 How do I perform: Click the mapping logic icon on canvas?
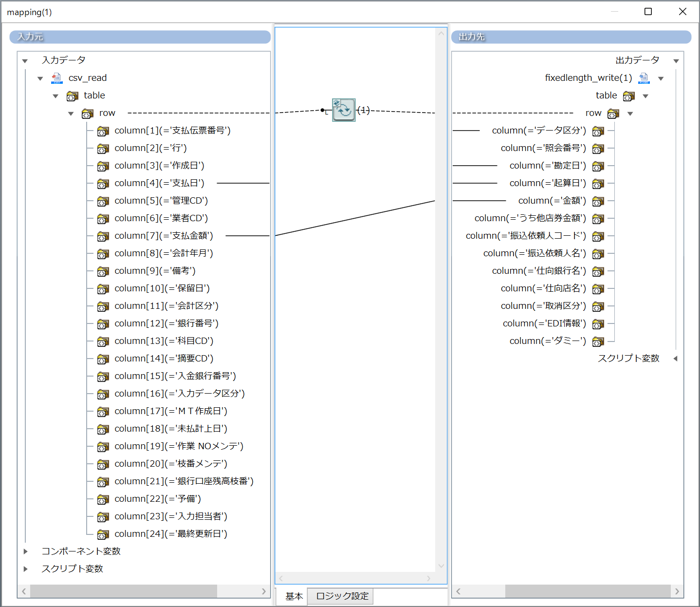pyautogui.click(x=344, y=110)
